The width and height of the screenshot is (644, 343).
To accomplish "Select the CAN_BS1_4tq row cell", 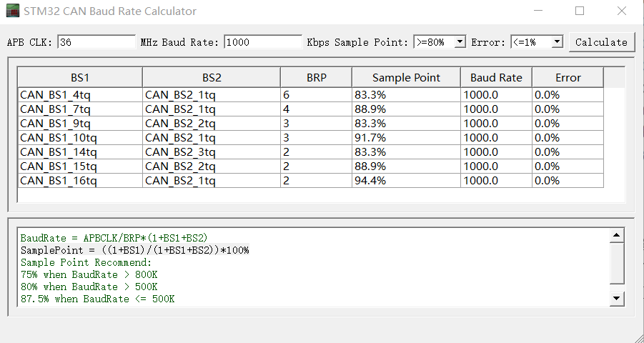I will 80,95.
